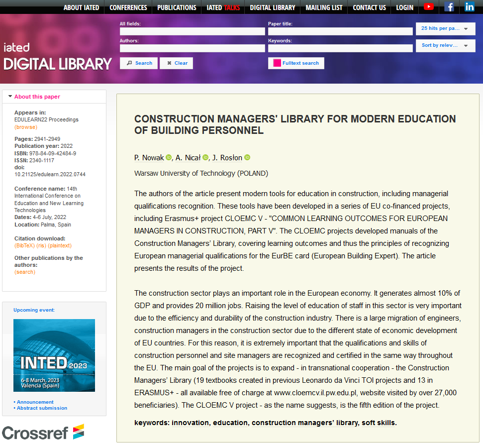Focus the All fields input
Screen dimensions: 483x448
192,31
